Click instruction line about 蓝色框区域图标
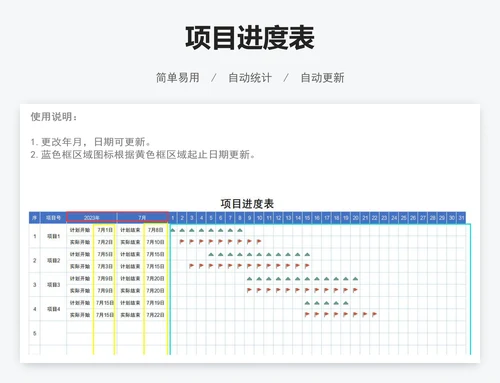 tap(143, 155)
